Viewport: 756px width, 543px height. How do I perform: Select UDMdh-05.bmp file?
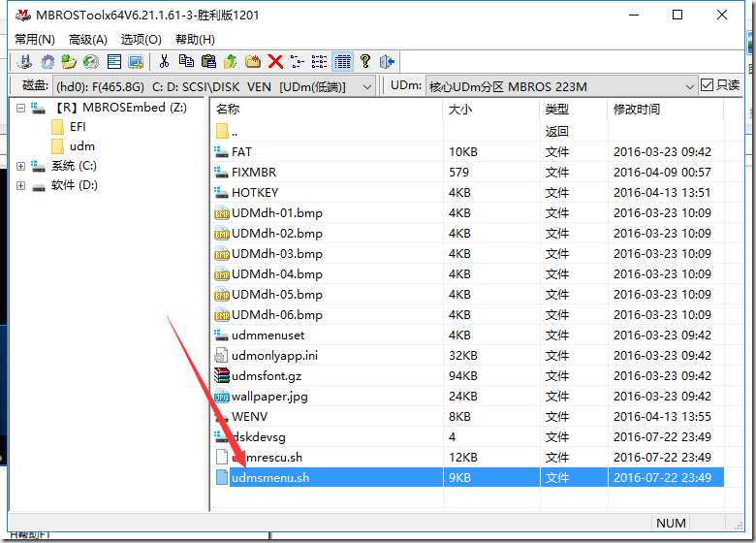pos(277,294)
